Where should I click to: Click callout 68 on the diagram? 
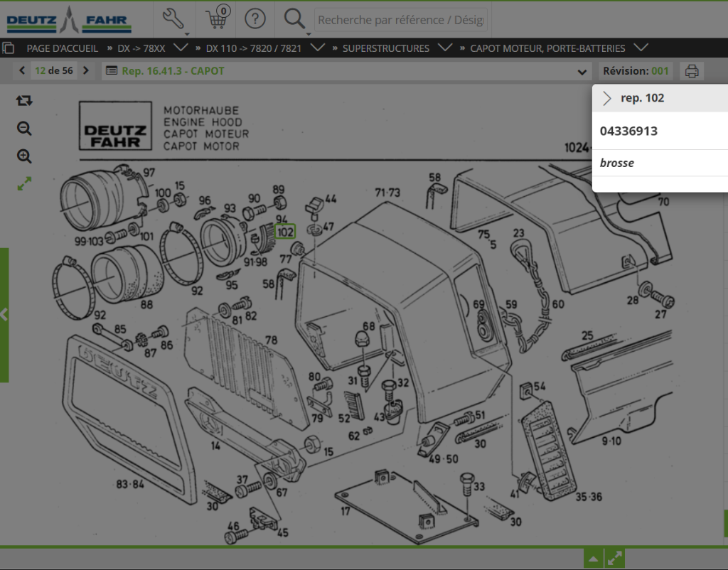[369, 326]
